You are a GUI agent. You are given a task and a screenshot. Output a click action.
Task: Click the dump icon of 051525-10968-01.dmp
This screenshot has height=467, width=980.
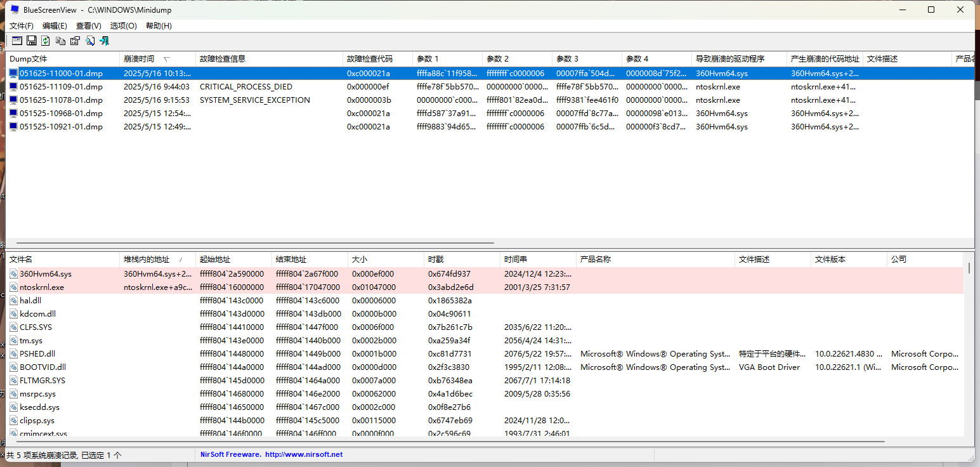coord(13,114)
